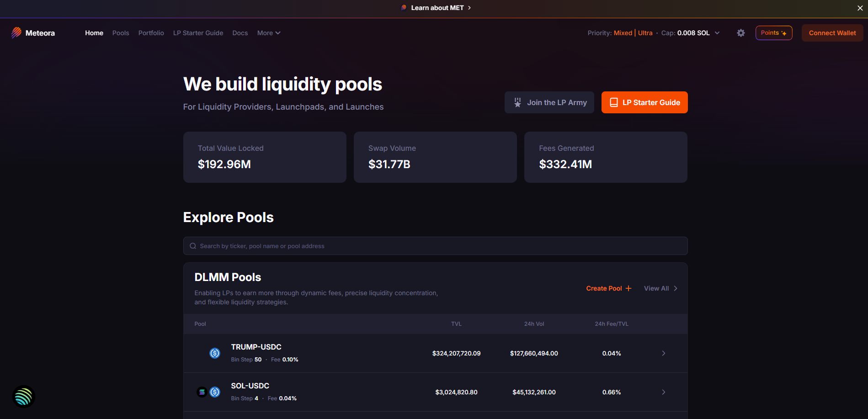This screenshot has width=868, height=419.
Task: Click the SOL token icon in SOL-USDC row
Action: [202, 392]
